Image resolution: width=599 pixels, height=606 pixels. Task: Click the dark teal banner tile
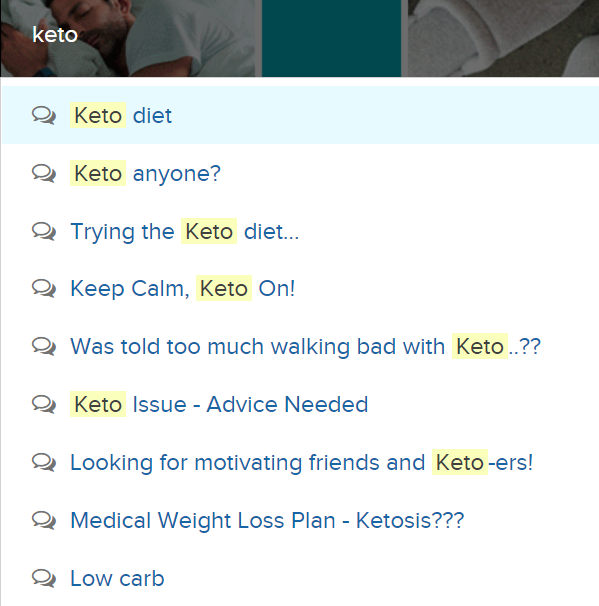coord(332,38)
